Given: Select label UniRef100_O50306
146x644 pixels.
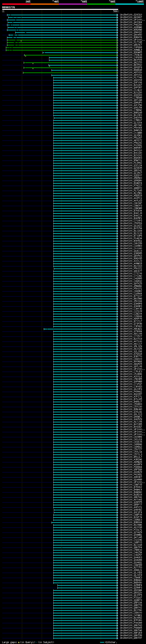Looking at the screenshot, I should [131, 301].
